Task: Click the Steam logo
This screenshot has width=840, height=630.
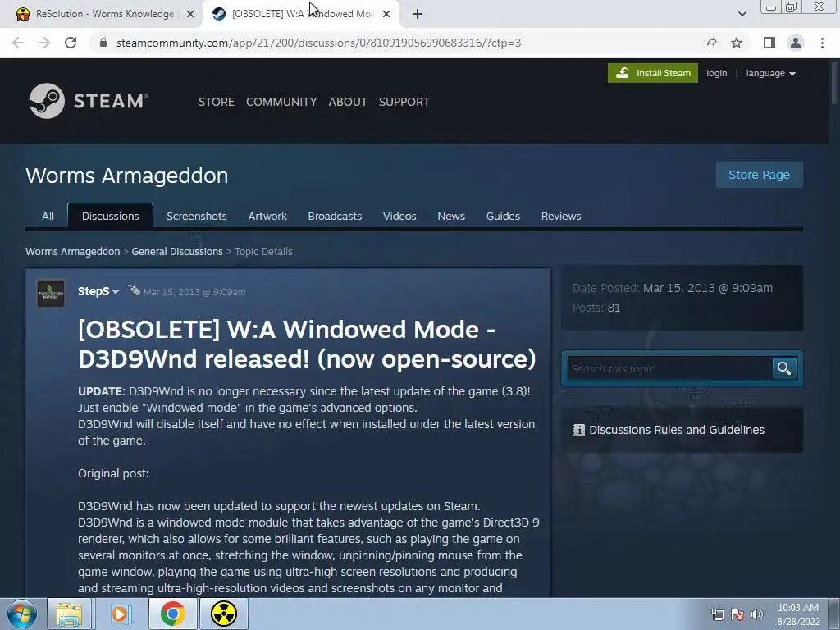Action: [x=89, y=101]
